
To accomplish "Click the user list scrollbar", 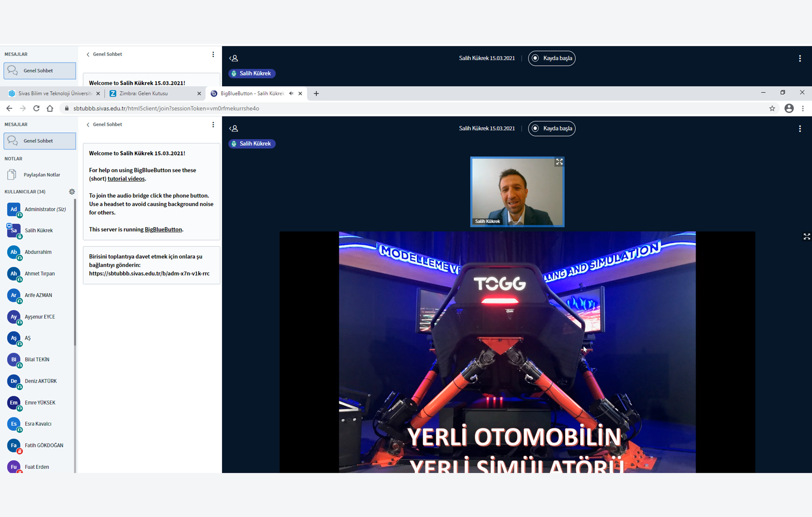I will coord(75,272).
